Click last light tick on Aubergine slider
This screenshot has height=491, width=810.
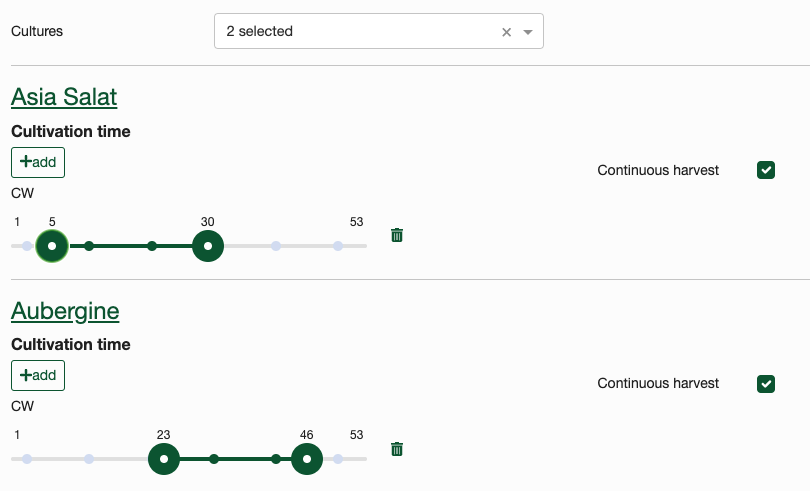coord(338,459)
